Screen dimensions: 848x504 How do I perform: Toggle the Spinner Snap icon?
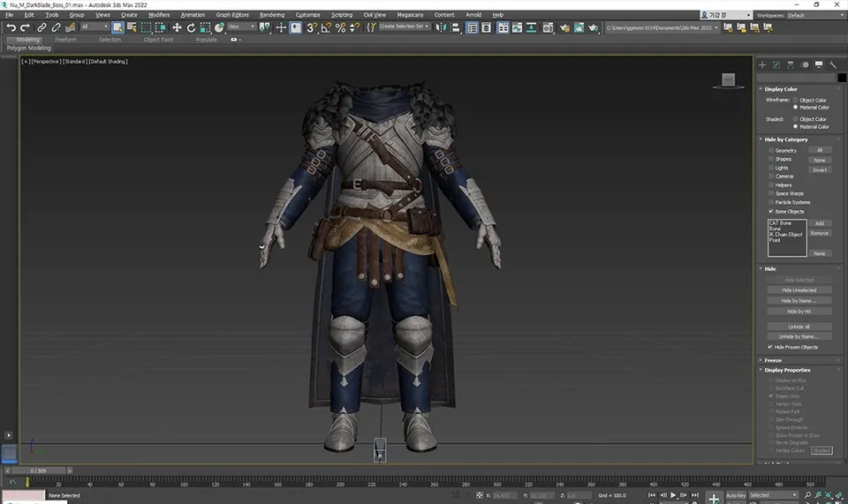coord(354,27)
